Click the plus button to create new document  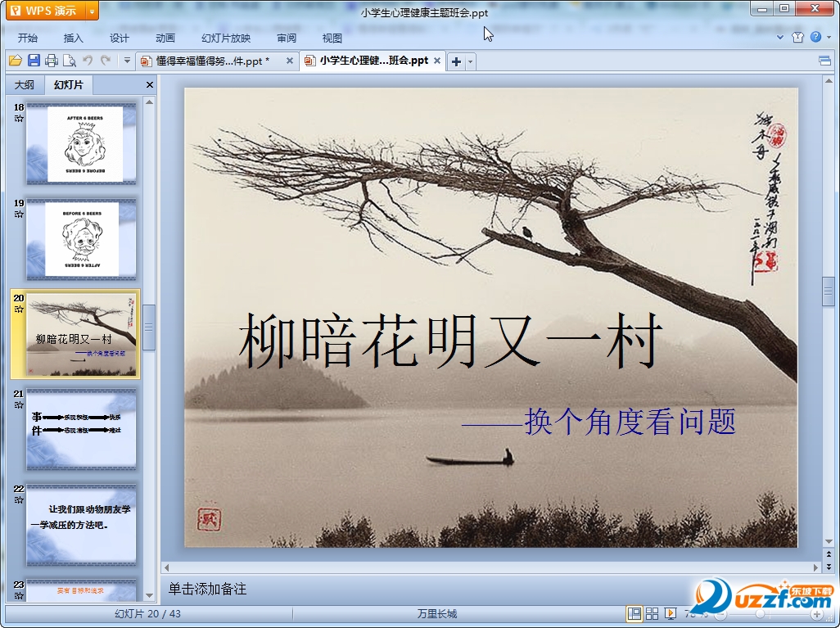(x=456, y=61)
